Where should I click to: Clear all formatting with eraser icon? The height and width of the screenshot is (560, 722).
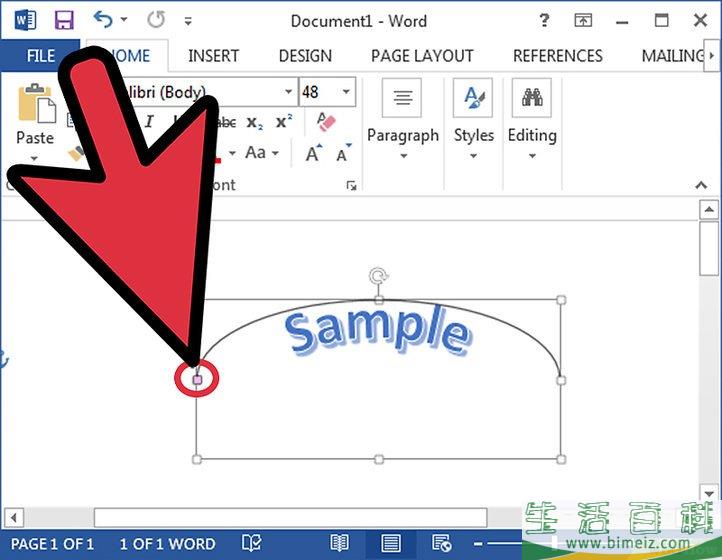[x=326, y=122]
